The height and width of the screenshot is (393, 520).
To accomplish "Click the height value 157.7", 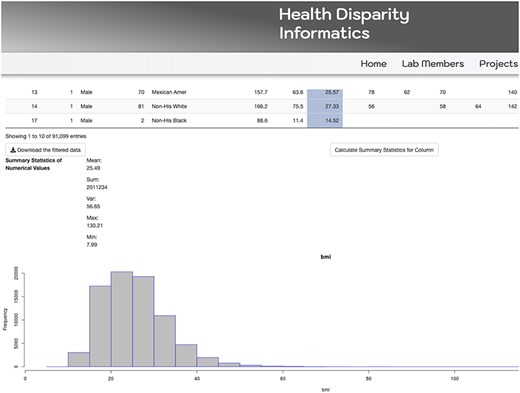I will pos(261,92).
